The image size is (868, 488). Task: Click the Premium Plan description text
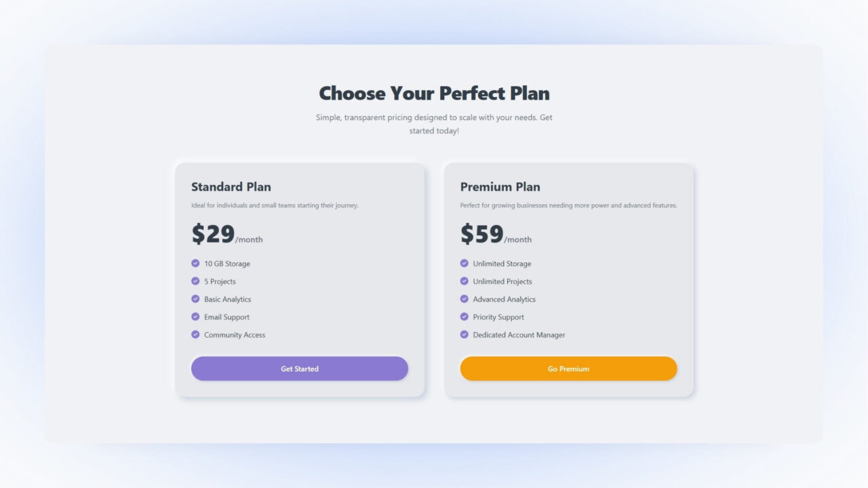pos(568,205)
